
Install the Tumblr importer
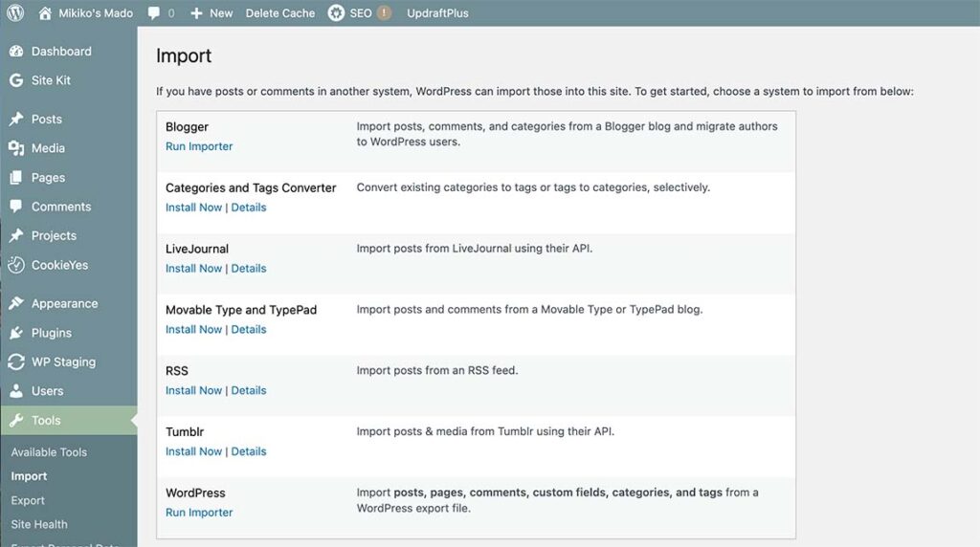pyautogui.click(x=193, y=451)
